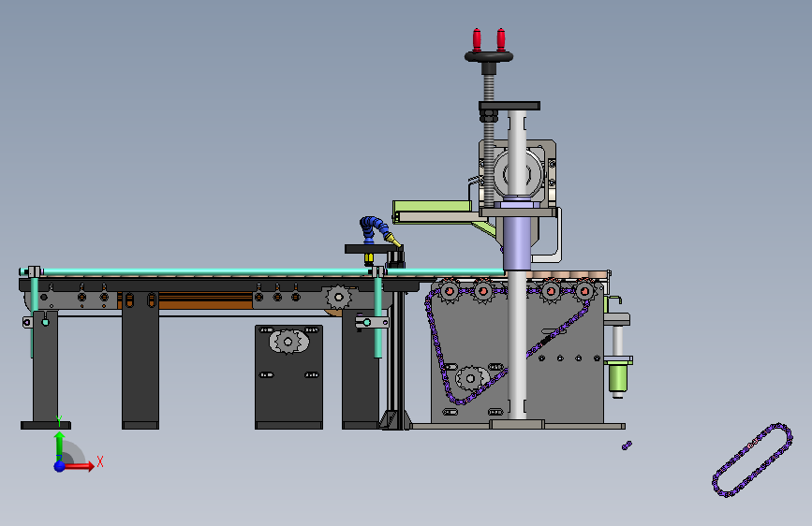The height and width of the screenshot is (526, 812).
Task: Select the small purple chain link fragment
Action: (627, 446)
